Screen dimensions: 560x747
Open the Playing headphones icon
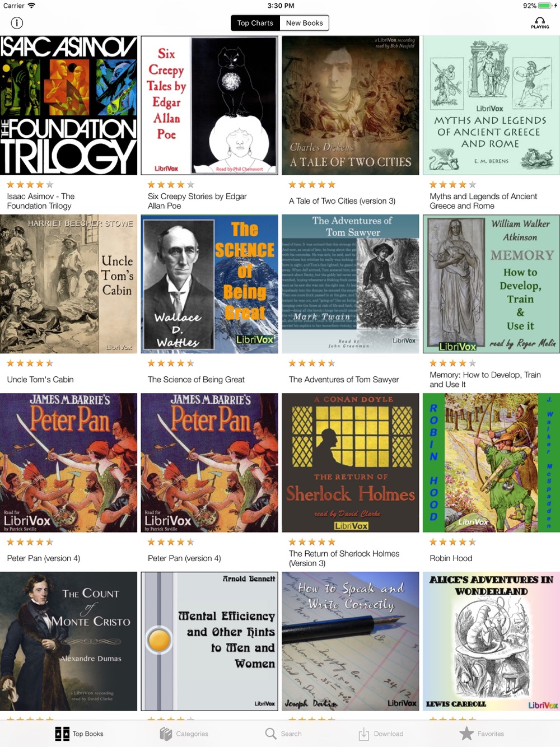click(540, 23)
